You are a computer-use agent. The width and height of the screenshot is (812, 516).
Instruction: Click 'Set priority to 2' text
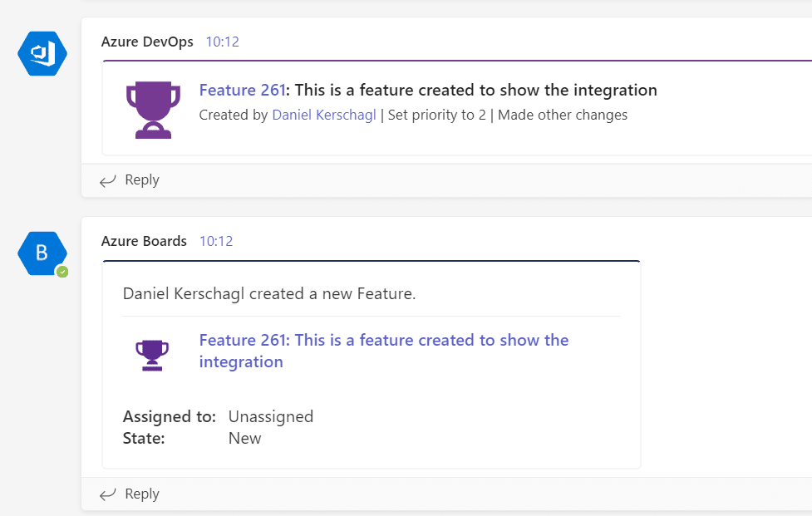pos(437,115)
